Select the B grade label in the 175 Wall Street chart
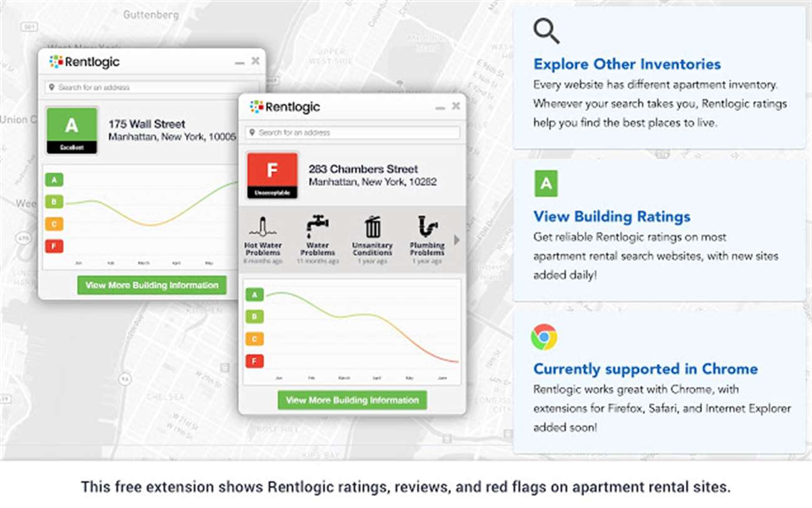 [x=54, y=202]
